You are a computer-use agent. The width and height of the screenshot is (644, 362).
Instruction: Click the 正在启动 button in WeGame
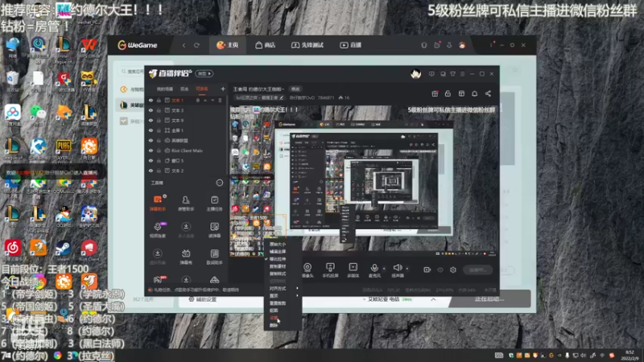[489, 299]
